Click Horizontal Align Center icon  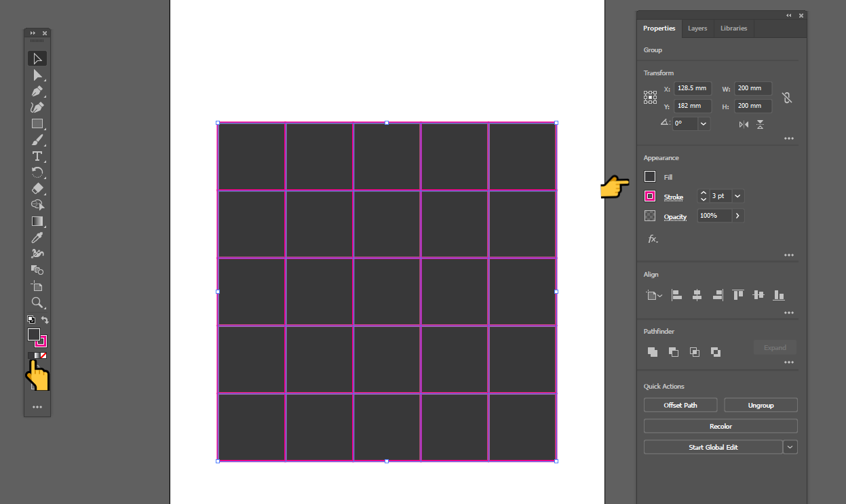pos(697,295)
